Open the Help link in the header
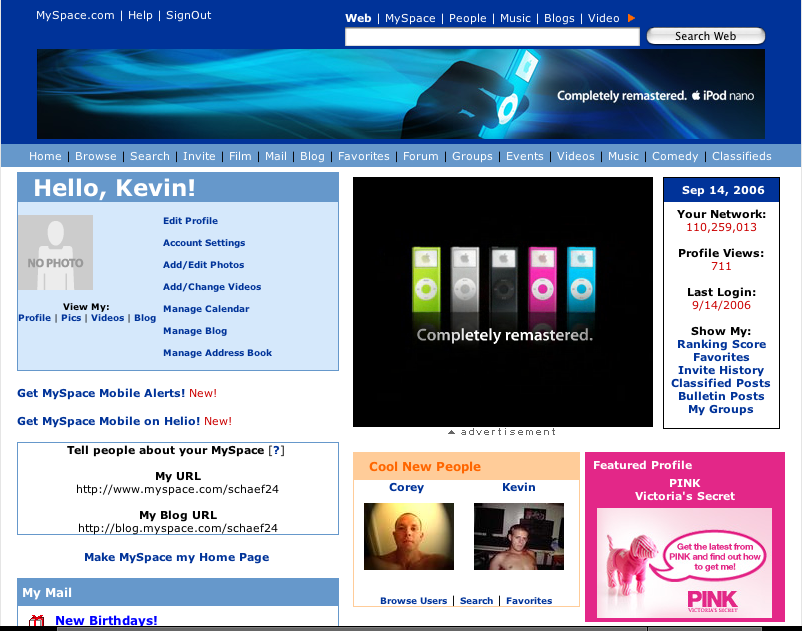 140,15
